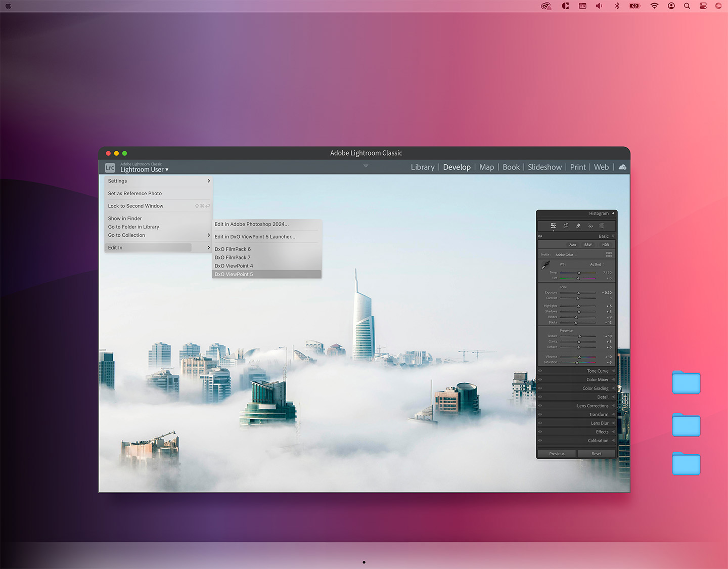
Task: Apply Auto tone adjustment
Action: (x=572, y=245)
